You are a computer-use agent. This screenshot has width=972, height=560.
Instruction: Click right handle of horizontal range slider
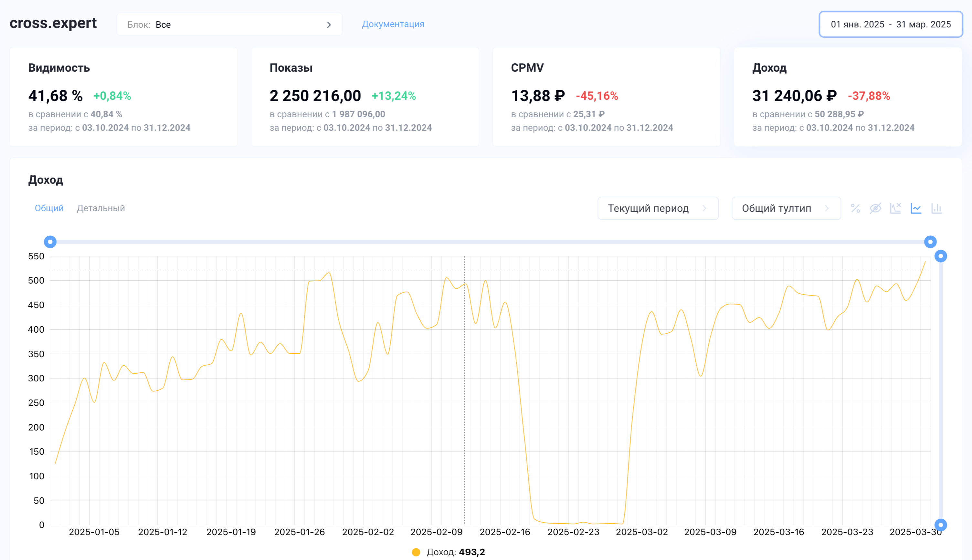point(930,242)
